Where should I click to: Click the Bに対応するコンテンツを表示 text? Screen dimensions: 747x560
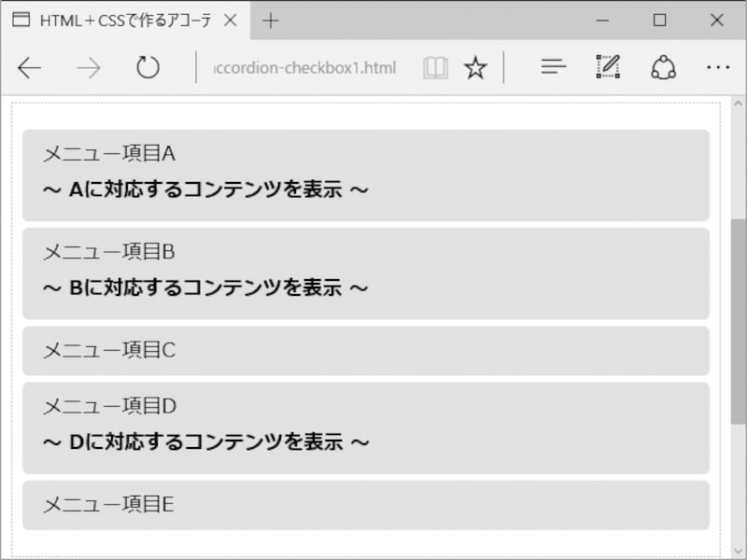(205, 288)
